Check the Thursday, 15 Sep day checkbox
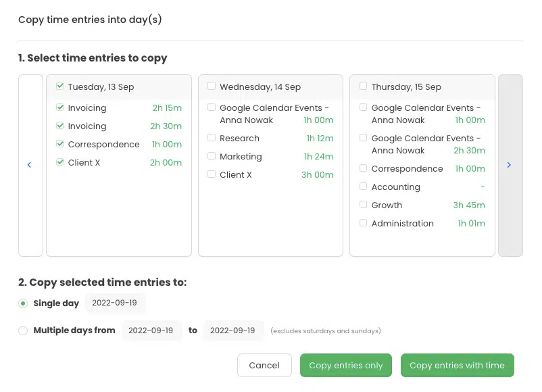542x392 pixels. (364, 86)
